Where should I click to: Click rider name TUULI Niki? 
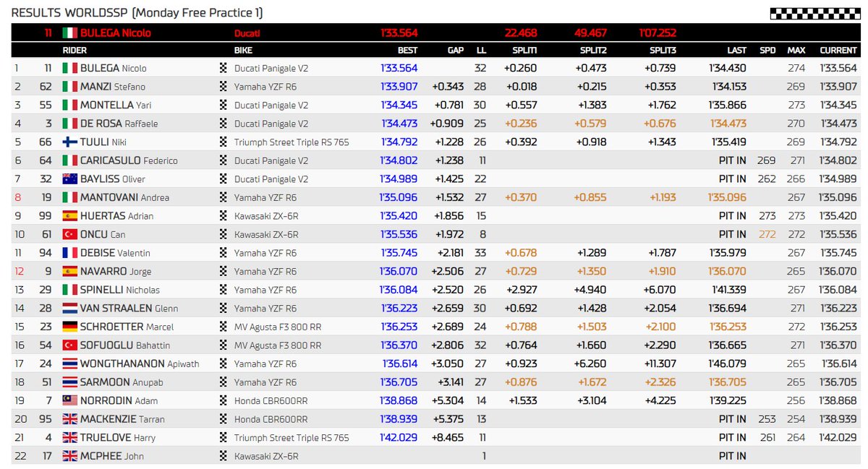click(x=102, y=142)
